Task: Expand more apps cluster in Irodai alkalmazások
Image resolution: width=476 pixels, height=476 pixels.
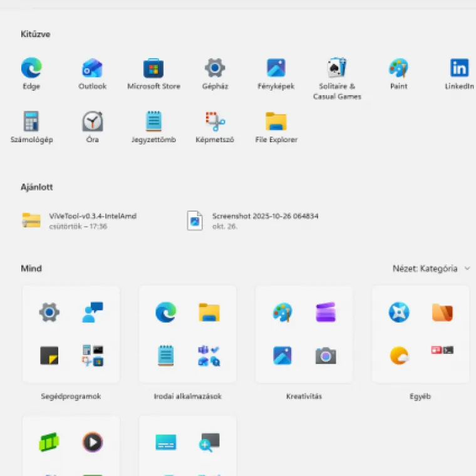Action: pos(209,356)
